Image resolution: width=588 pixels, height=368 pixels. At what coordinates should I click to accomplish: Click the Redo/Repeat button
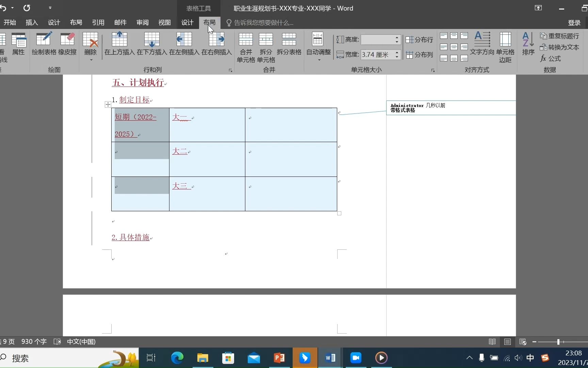(x=27, y=8)
